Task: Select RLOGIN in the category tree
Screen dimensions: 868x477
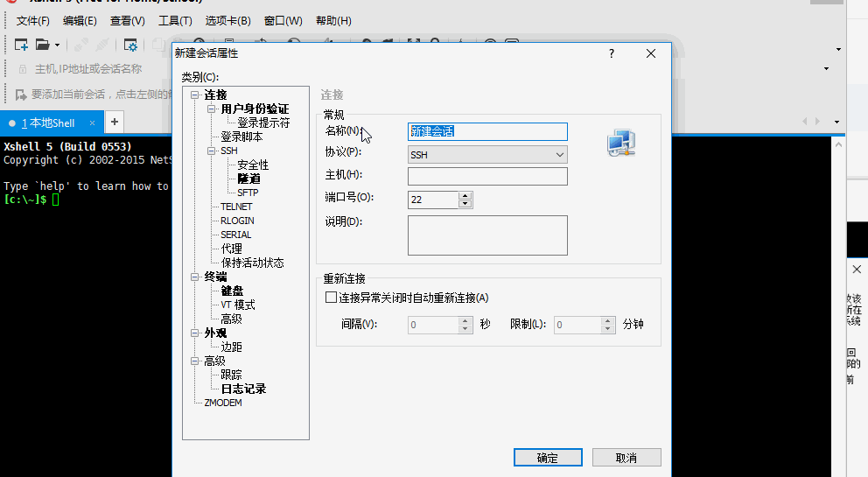Action: point(237,221)
